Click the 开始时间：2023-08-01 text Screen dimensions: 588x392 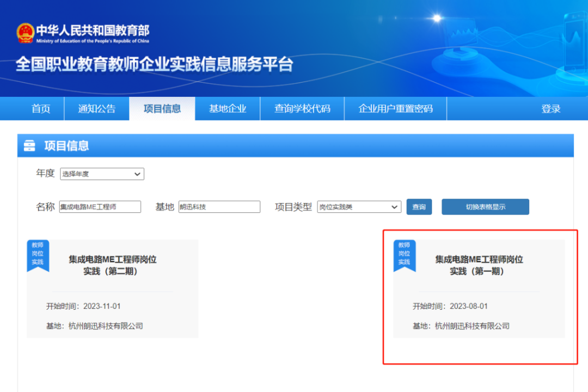coord(450,306)
